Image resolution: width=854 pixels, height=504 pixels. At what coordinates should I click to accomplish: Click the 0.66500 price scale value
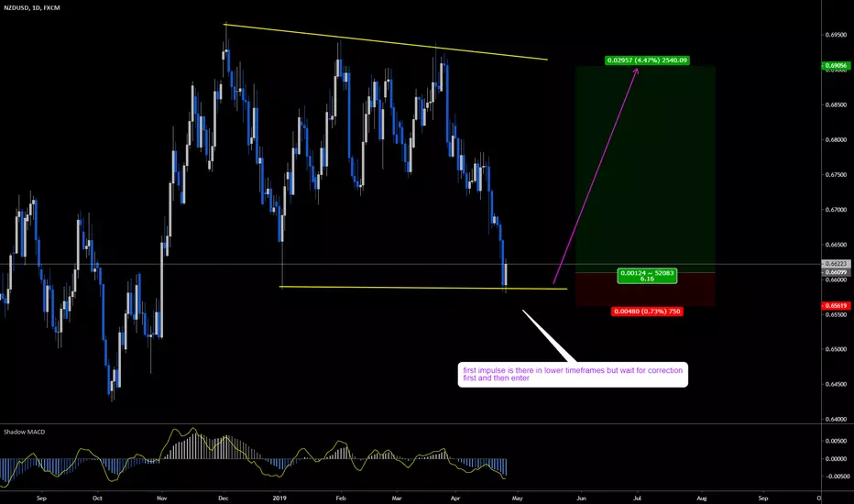click(x=837, y=245)
